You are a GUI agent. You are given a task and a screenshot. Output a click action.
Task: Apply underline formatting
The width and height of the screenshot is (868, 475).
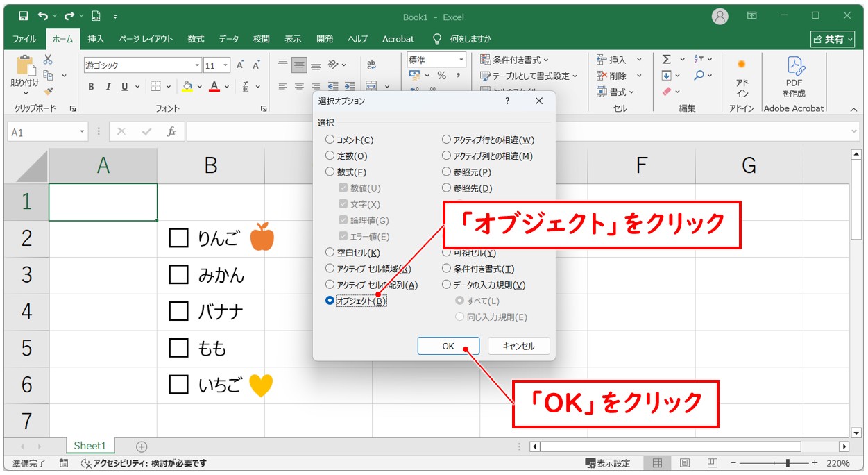tap(125, 87)
